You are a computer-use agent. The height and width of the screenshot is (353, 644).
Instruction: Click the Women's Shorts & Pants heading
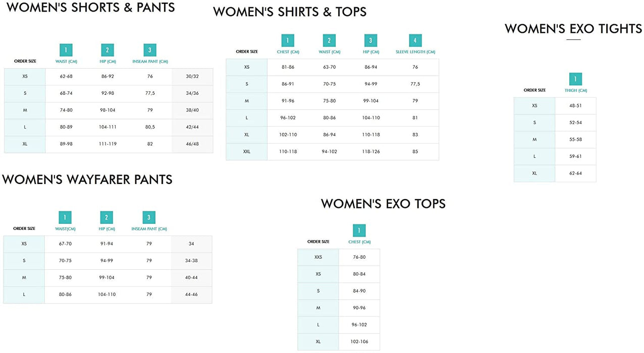click(x=91, y=8)
